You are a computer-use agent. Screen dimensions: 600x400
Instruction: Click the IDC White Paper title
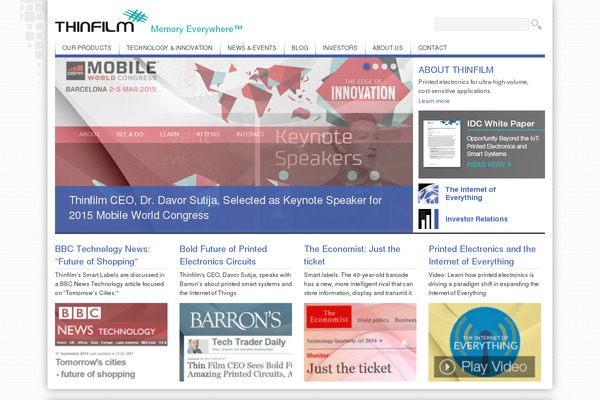point(501,124)
